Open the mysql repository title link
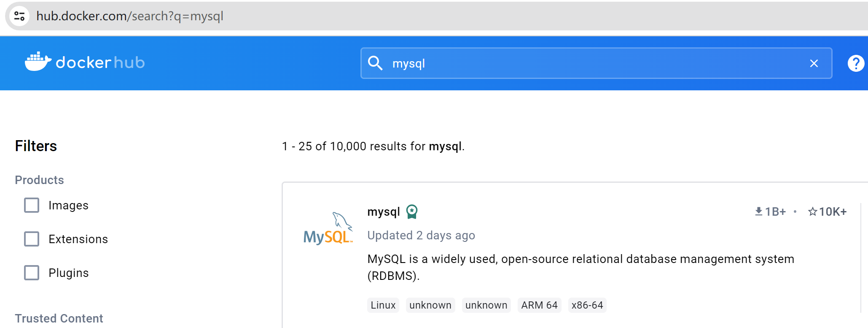868x328 pixels. point(383,211)
